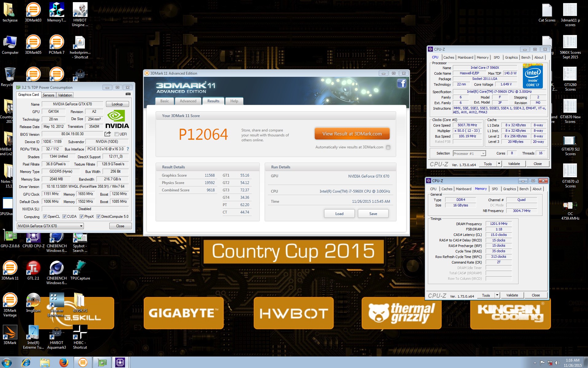Image resolution: width=588 pixels, height=368 pixels.
Task: Open Bench tab in upper CPU-Z window
Action: 526,57
